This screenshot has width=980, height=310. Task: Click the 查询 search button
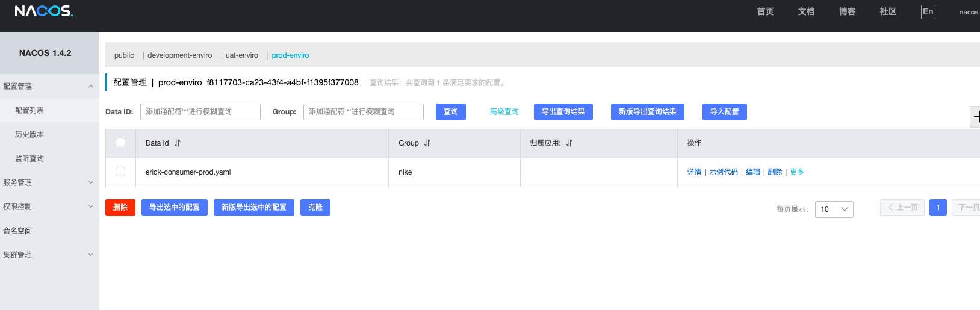pyautogui.click(x=451, y=112)
